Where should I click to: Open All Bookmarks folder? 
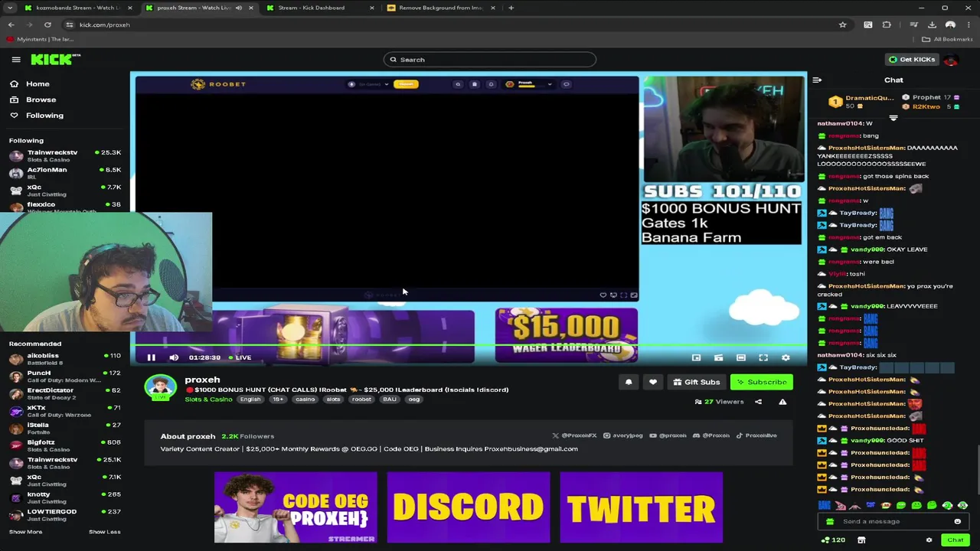click(947, 39)
